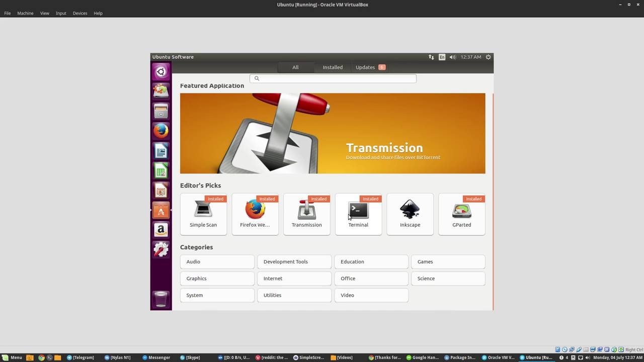Click the search magnifier icon
The image size is (644, 362).
257,78
